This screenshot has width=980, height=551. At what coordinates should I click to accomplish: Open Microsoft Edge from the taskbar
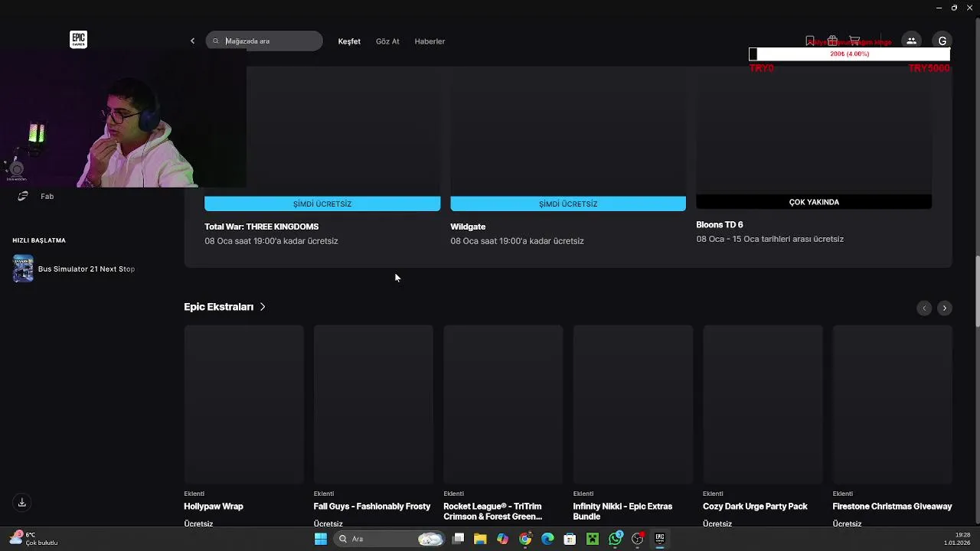click(x=547, y=539)
